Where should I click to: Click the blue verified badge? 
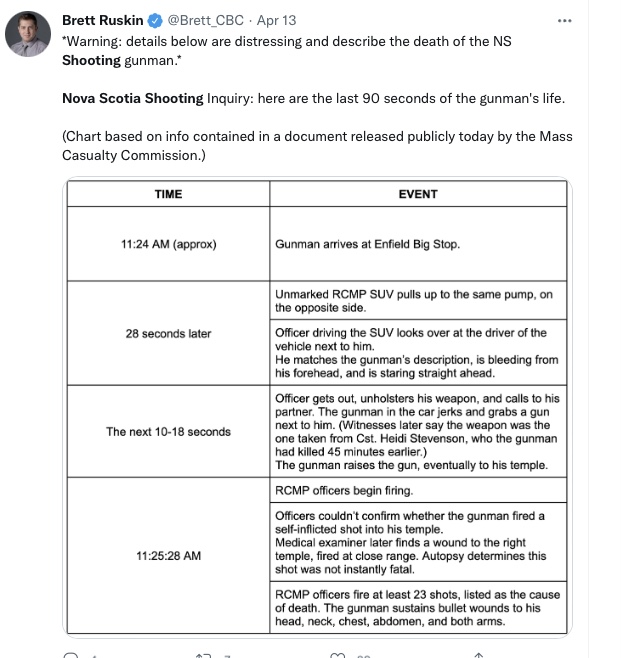[x=155, y=20]
